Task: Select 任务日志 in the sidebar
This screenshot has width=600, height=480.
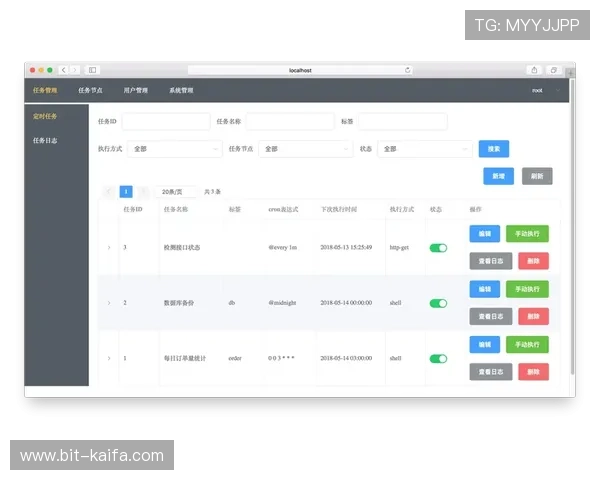Action: tap(45, 140)
